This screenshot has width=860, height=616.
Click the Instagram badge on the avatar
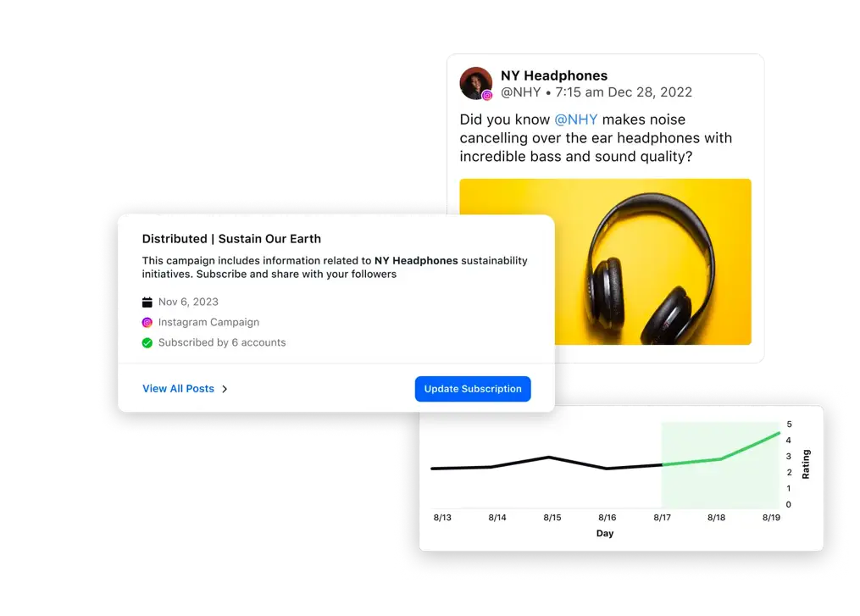487,96
